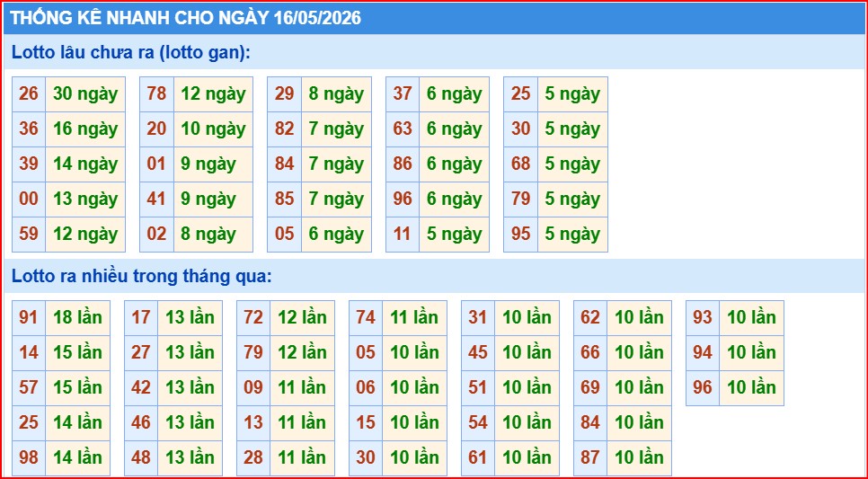The image size is (868, 479).
Task: Select frequent number 57
Action: (29, 387)
